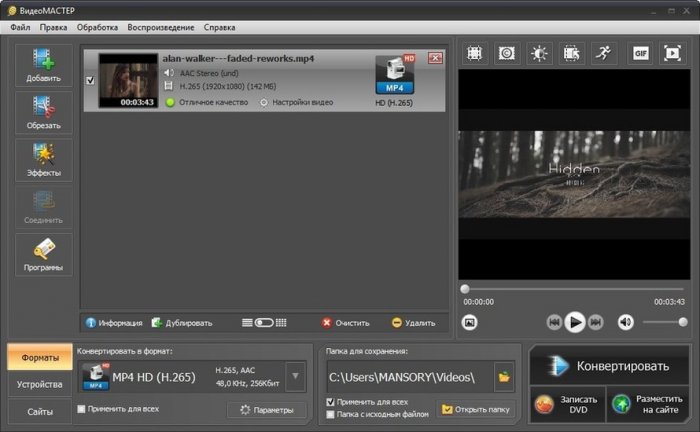Open the Эффекты effects panel
The height and width of the screenshot is (432, 700).
(43, 160)
